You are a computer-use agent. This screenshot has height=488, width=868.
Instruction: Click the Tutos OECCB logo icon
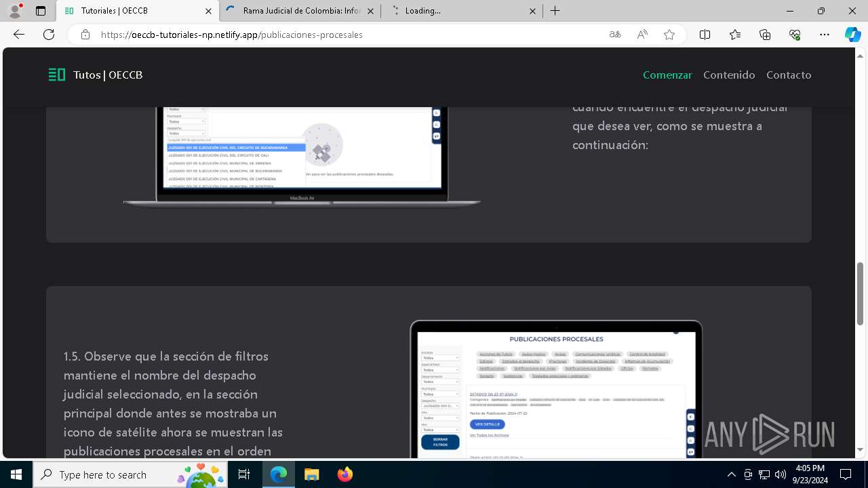tap(57, 75)
